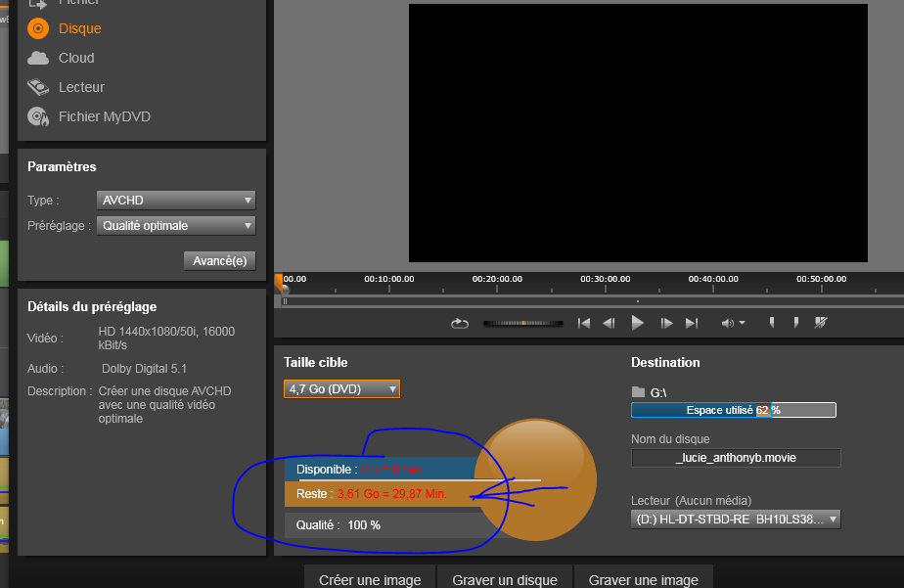Click the Graver un disque button
The height and width of the screenshot is (588, 904).
[x=505, y=577]
